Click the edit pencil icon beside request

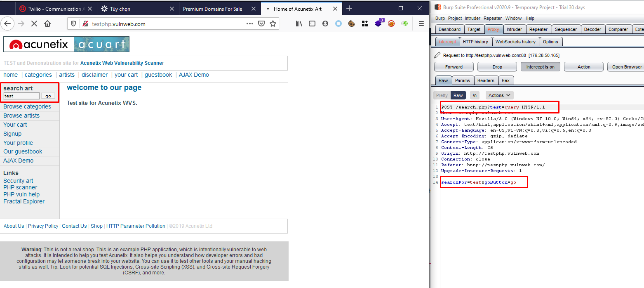[x=437, y=55]
